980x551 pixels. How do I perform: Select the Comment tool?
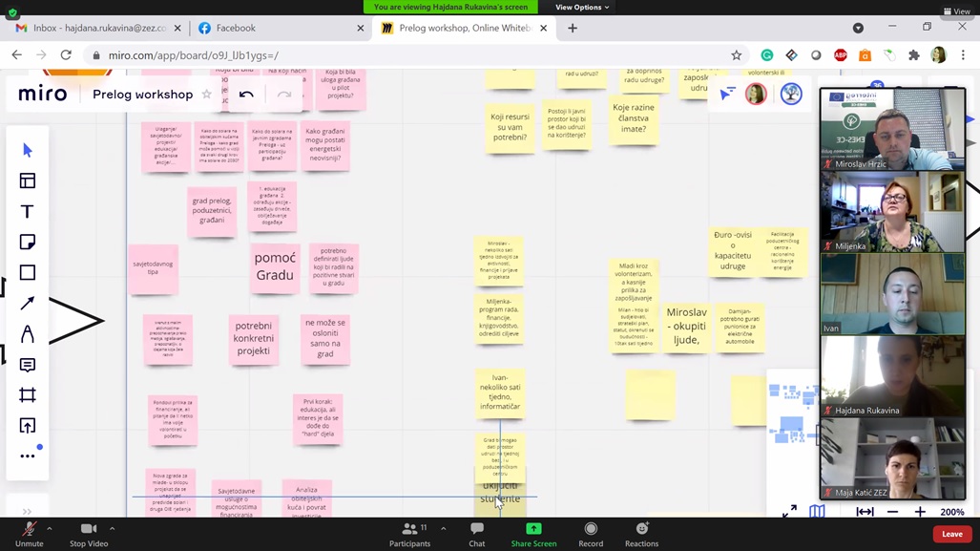pos(28,365)
